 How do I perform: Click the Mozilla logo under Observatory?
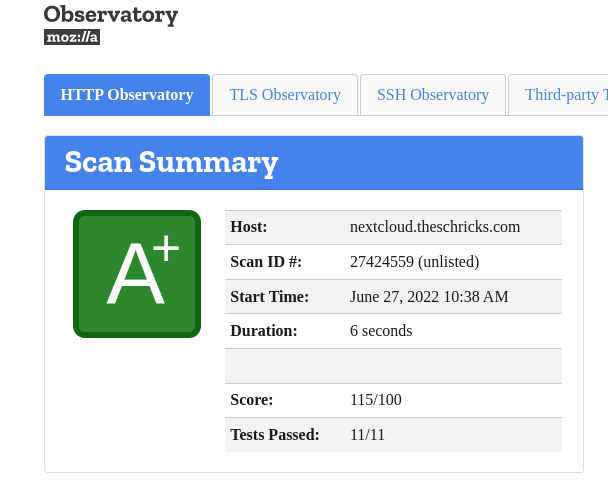[72, 37]
